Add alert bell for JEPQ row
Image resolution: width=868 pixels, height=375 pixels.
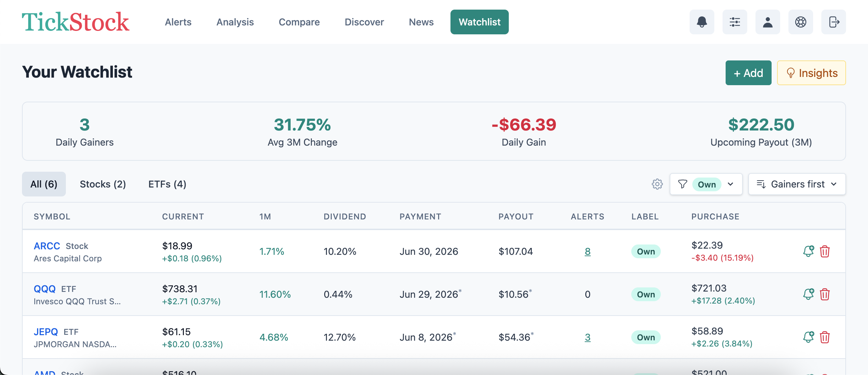point(808,337)
